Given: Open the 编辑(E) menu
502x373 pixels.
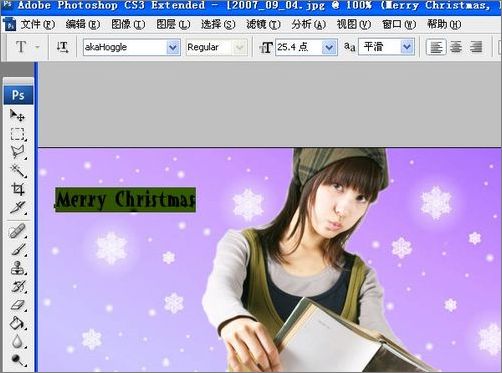Looking at the screenshot, I should 83,25.
